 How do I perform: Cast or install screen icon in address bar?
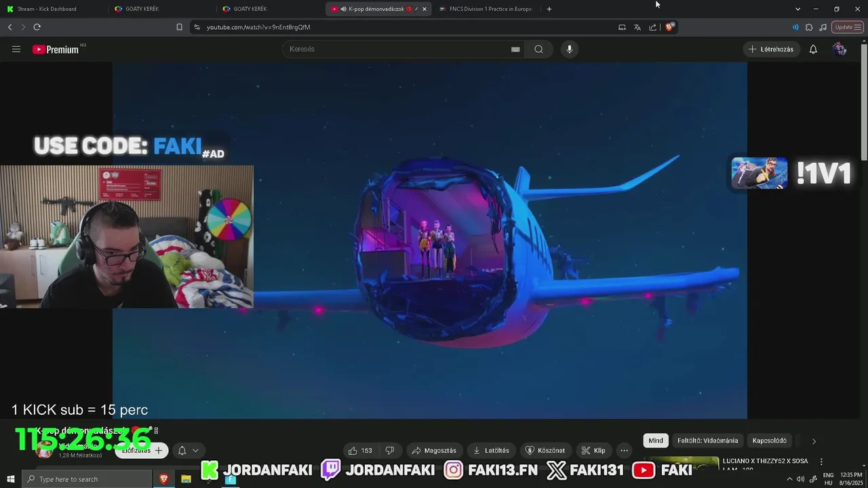622,27
